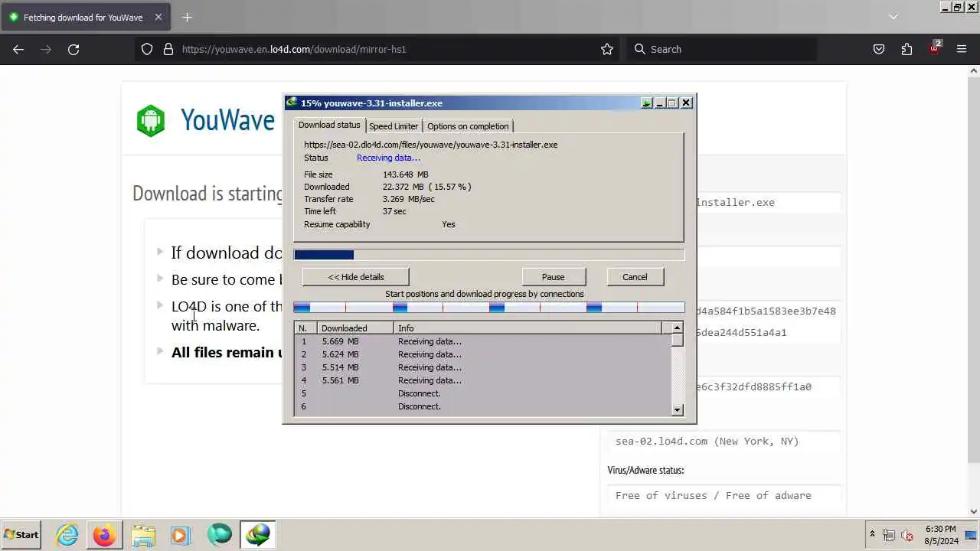Switch to the Download status tab
This screenshot has width=980, height=551.
(x=329, y=125)
